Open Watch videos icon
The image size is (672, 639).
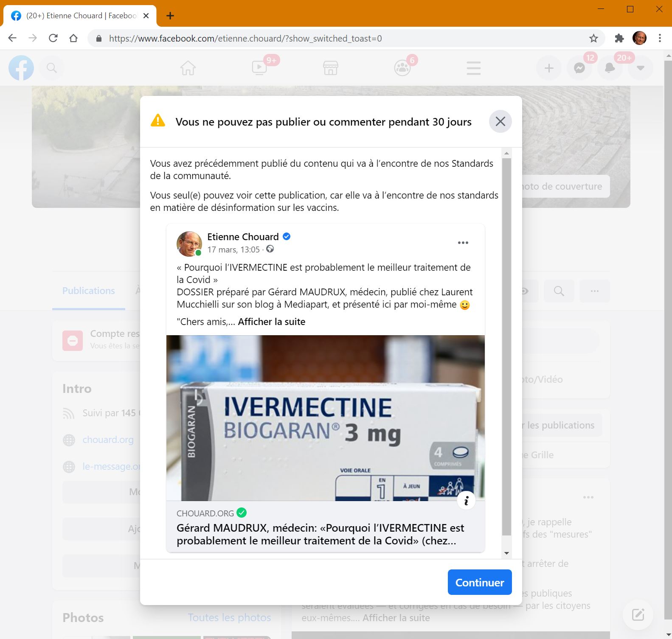pos(259,68)
